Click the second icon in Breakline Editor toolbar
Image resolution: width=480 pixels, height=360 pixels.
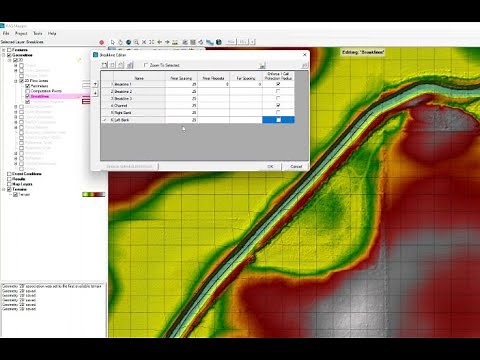tap(113, 65)
